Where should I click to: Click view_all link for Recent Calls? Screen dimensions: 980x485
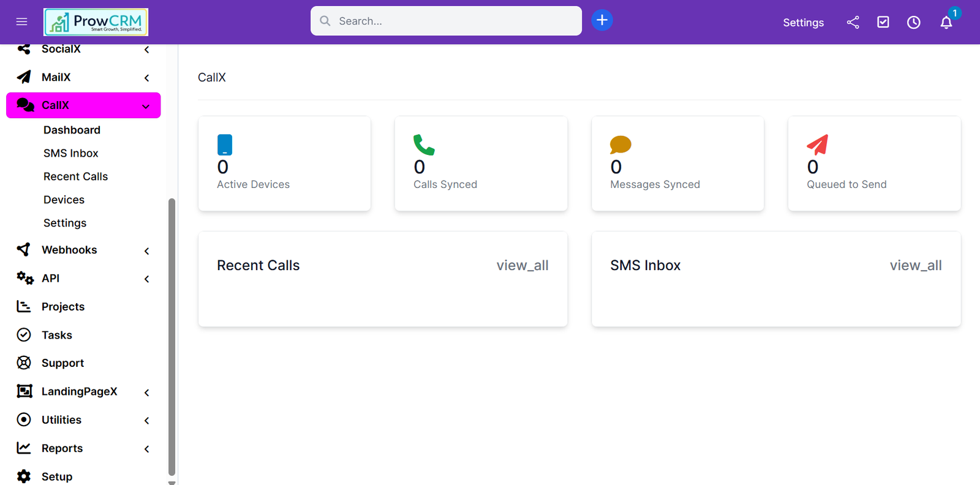coord(522,265)
